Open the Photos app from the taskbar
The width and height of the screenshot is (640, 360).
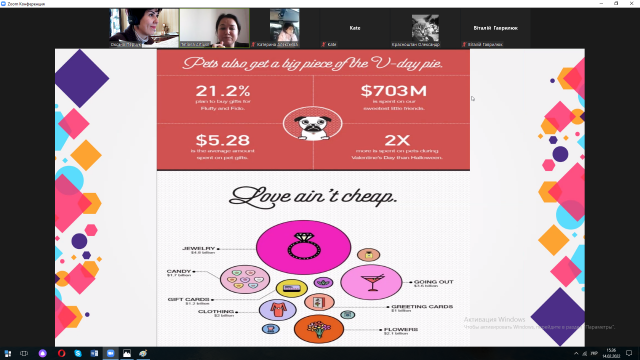pos(127,353)
